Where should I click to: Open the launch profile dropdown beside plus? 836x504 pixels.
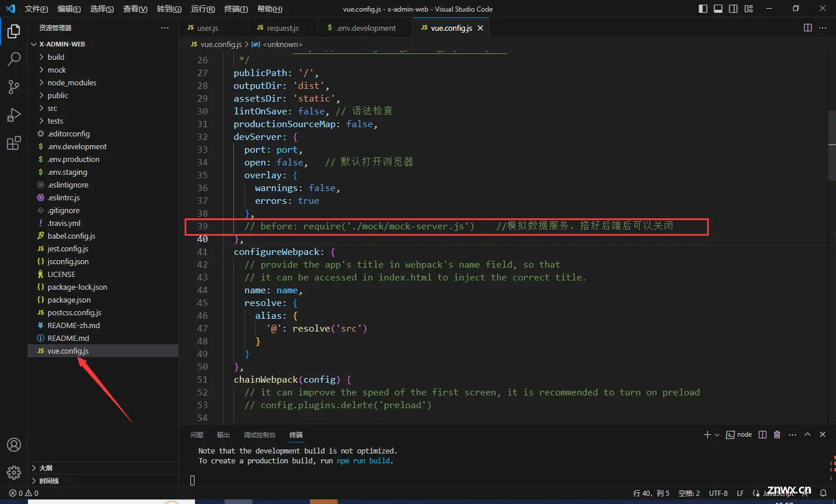click(717, 434)
